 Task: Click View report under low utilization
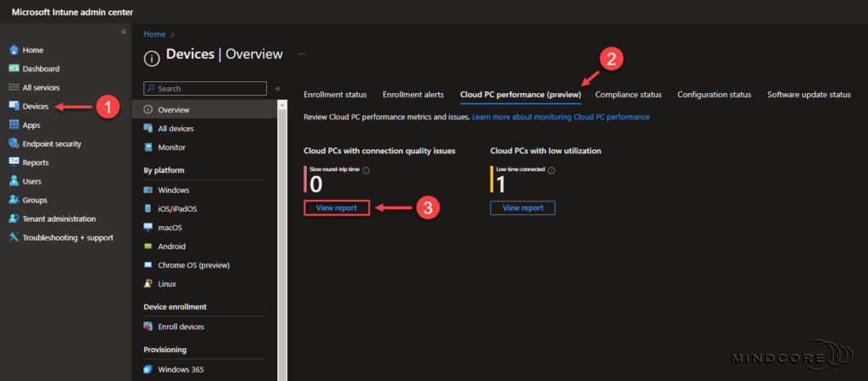pos(522,208)
